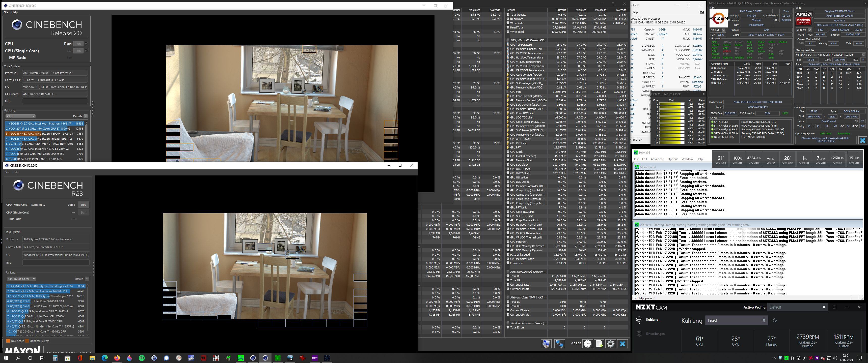Open File menu in Cinebench R23

(7, 172)
